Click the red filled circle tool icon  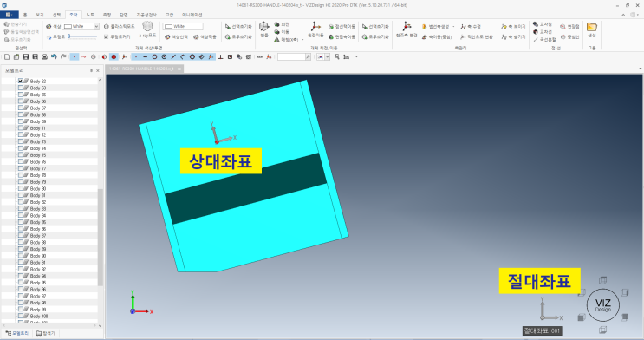pos(114,56)
